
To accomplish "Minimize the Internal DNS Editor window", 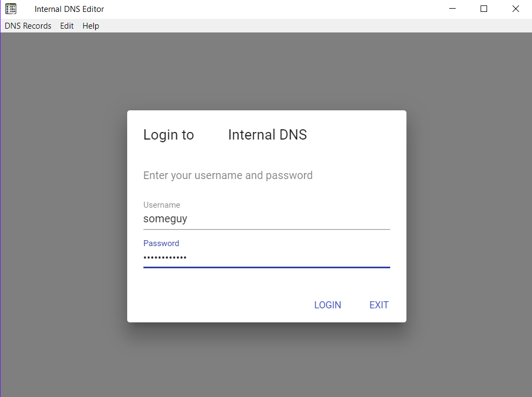I will (452, 9).
